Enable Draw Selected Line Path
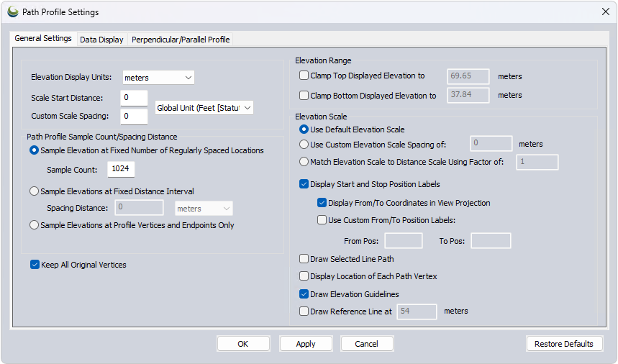 click(304, 259)
